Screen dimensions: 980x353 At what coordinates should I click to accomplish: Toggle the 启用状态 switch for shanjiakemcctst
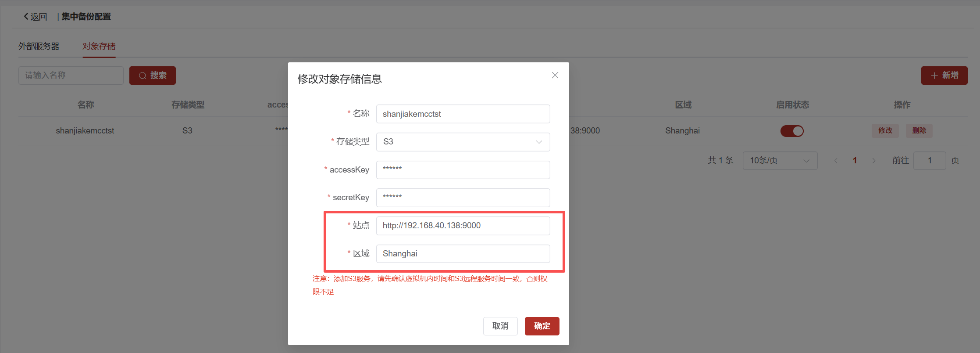point(792,131)
